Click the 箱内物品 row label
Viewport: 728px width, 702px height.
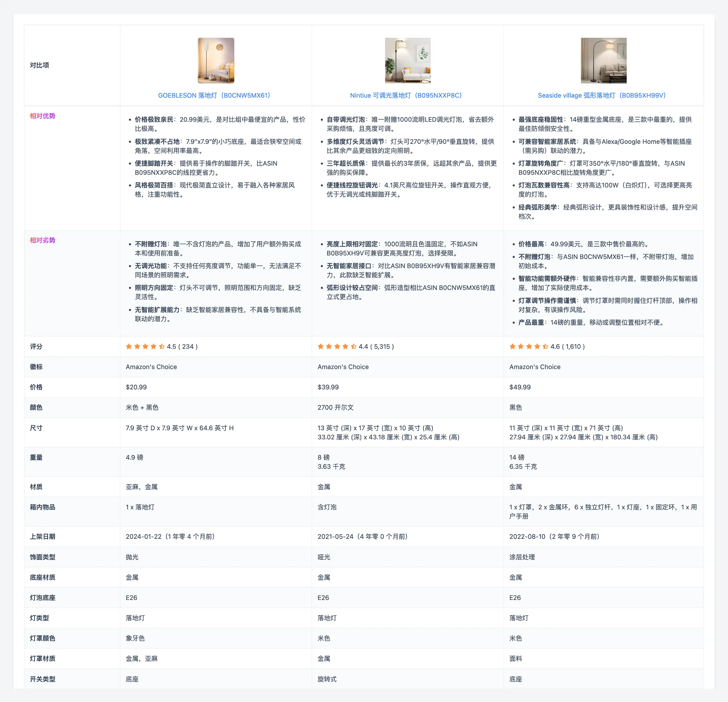click(x=42, y=507)
